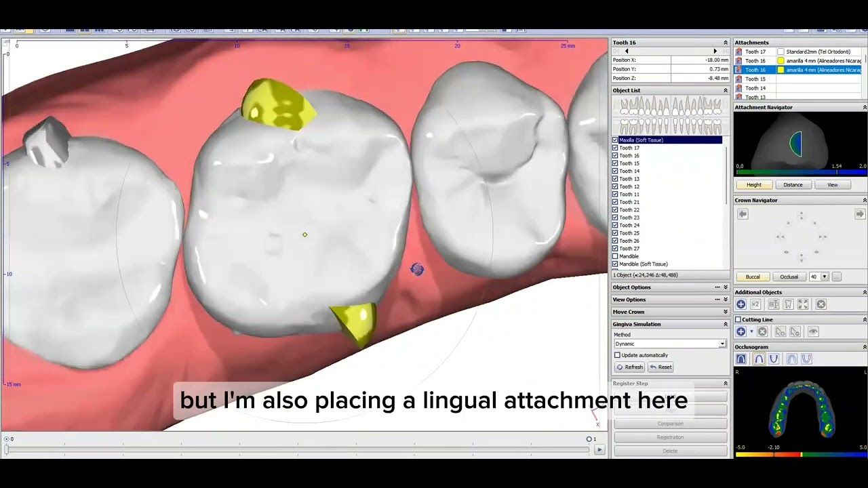The image size is (868, 488).
Task: Select the lower arch occlusogram view icon
Action: [774, 359]
